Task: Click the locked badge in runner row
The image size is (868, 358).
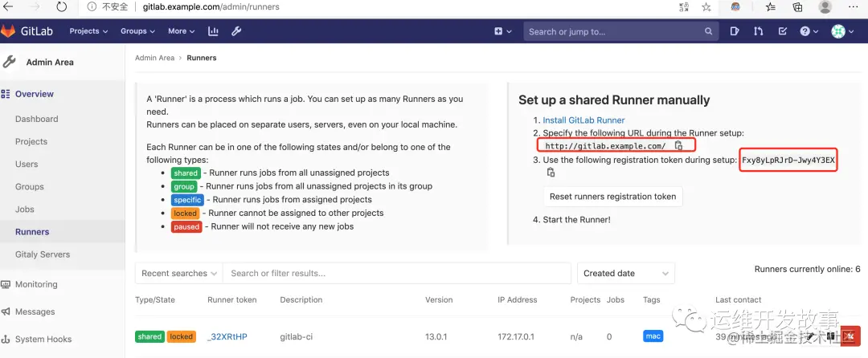Action: tap(181, 336)
